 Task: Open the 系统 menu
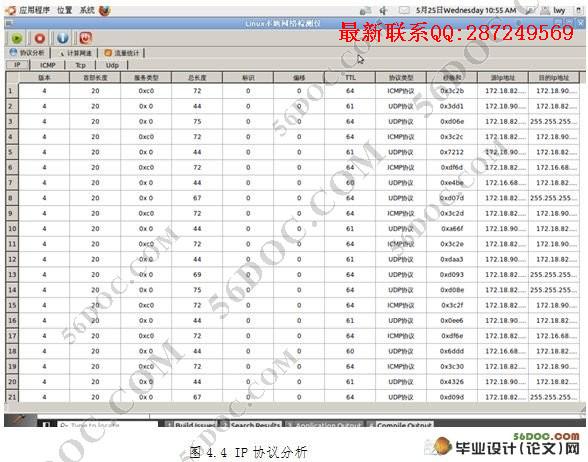pos(87,10)
